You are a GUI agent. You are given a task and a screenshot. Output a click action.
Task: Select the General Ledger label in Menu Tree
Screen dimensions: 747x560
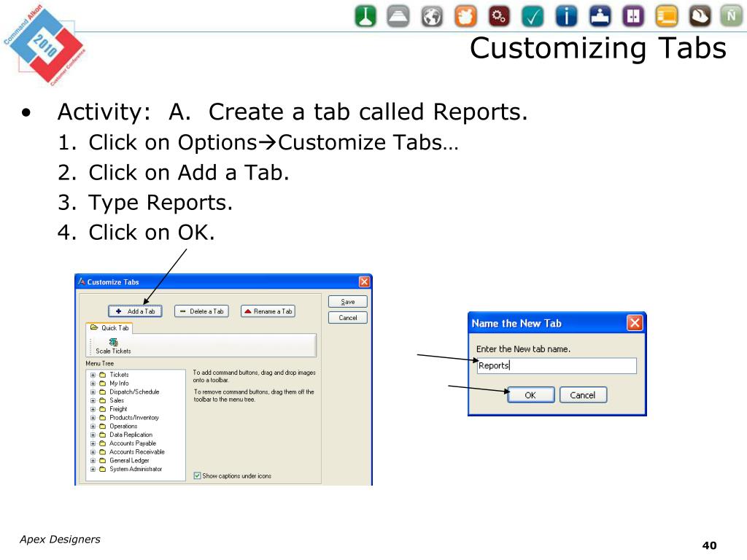129,461
